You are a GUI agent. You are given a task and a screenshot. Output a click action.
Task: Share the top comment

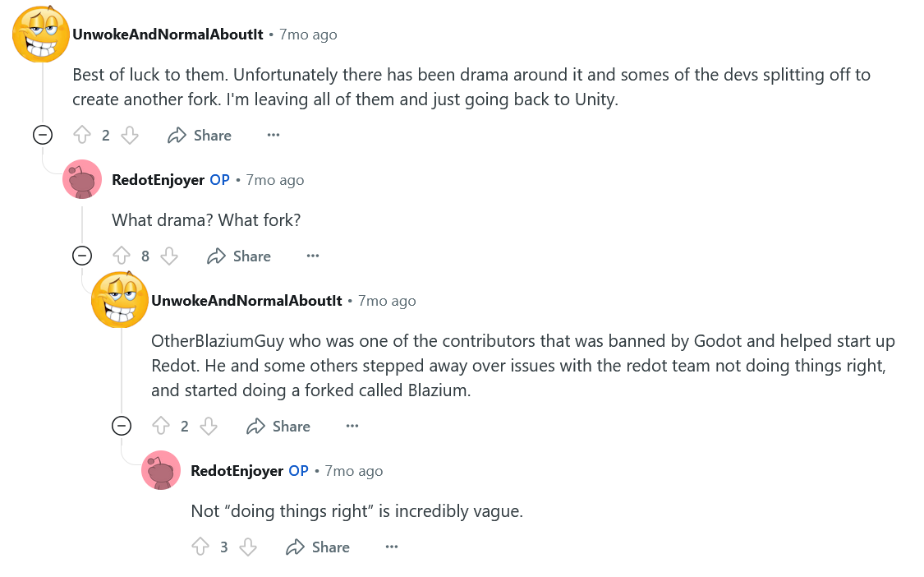[x=200, y=135]
